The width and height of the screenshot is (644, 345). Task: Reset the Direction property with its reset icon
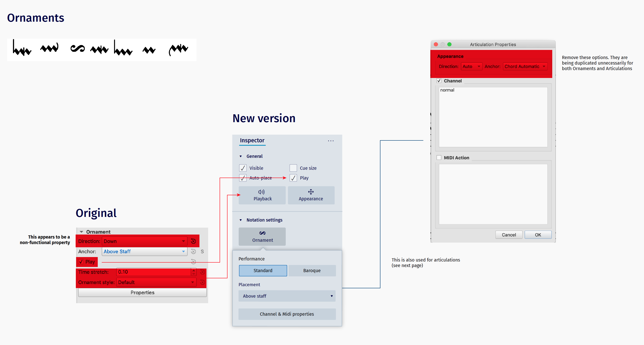tap(193, 241)
